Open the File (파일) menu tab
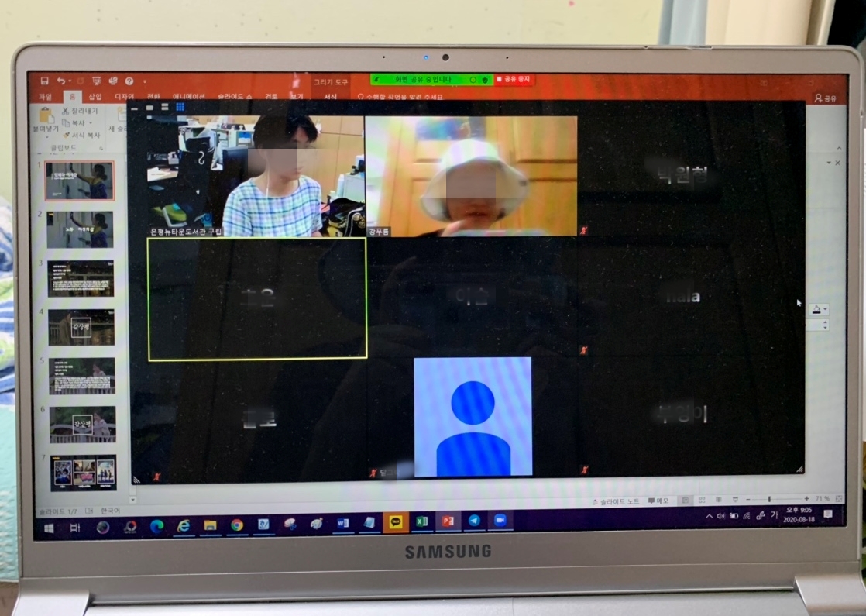 [45, 97]
